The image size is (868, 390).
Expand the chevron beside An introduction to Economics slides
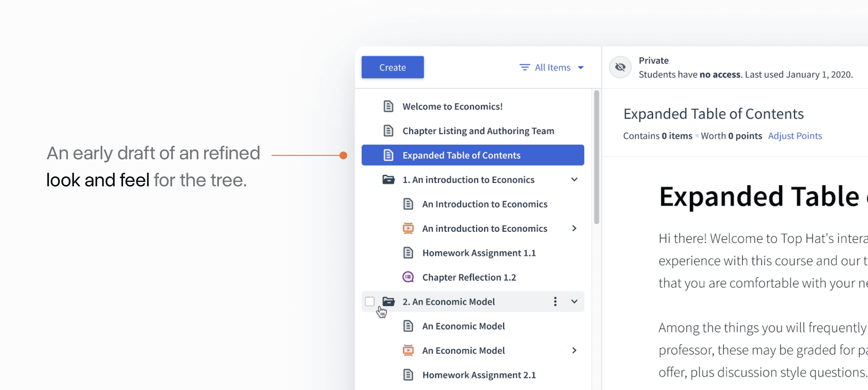pos(574,228)
